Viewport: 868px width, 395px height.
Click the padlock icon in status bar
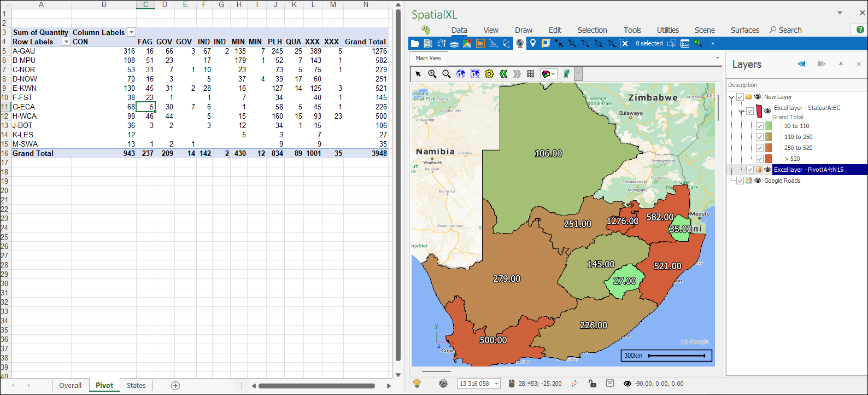click(593, 384)
